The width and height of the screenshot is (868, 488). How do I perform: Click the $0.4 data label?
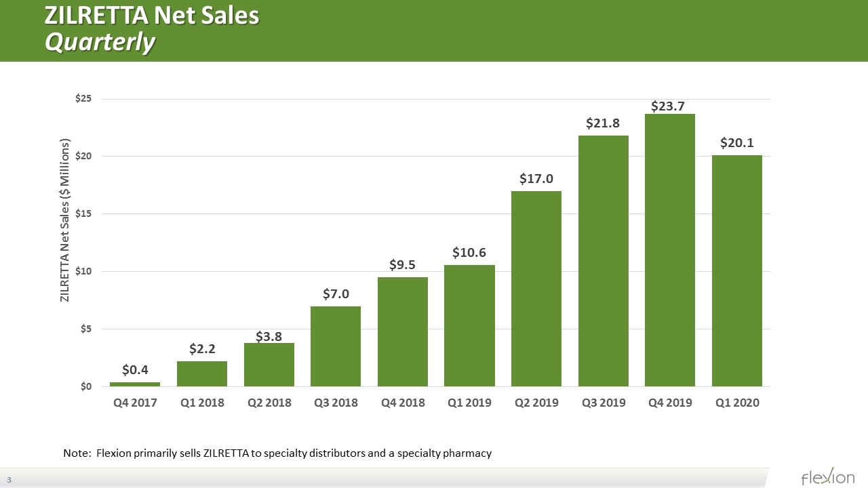(135, 370)
